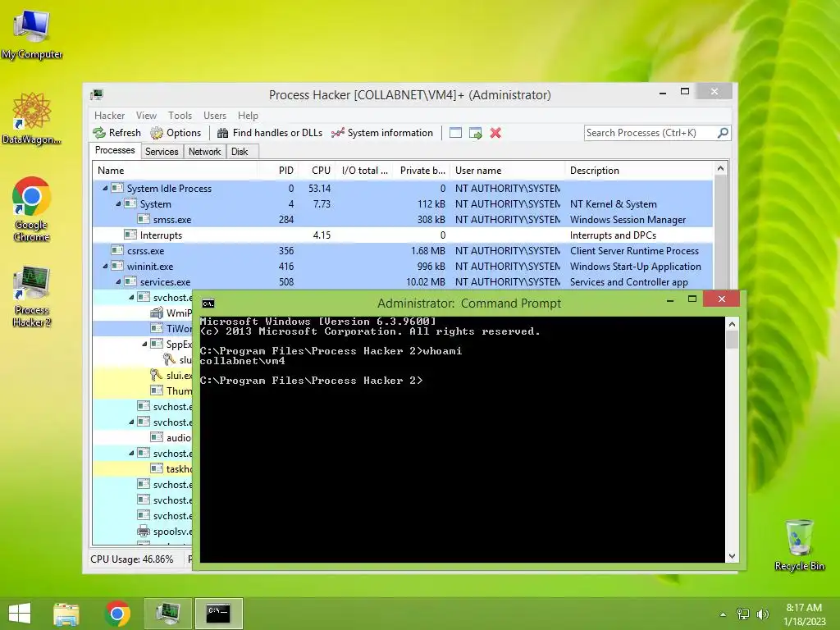The image size is (840, 630).
Task: Open the View menu
Action: (x=146, y=115)
